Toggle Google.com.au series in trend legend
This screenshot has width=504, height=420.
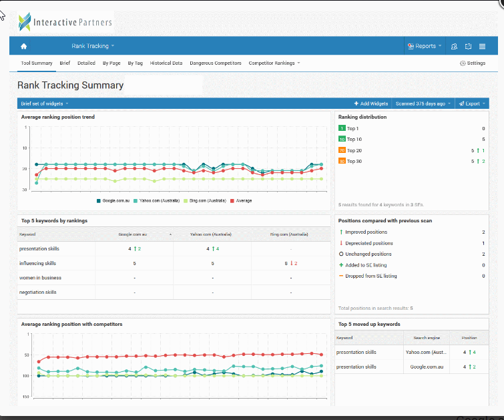point(115,200)
